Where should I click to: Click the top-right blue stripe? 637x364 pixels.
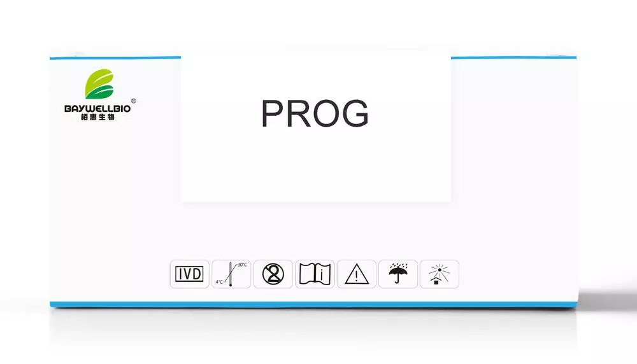click(x=513, y=58)
